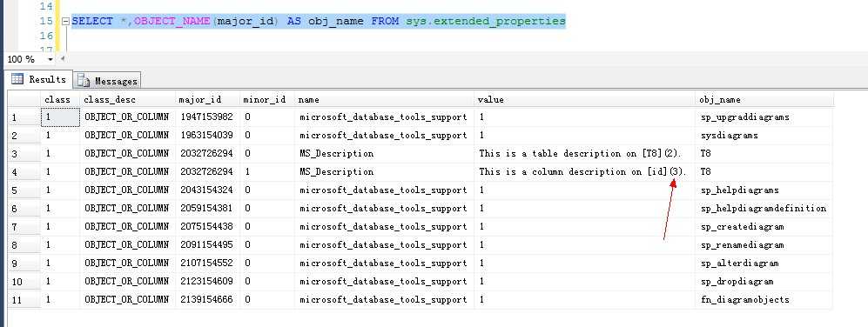
Task: Click line number 16 in the editor gutter
Action: point(46,36)
